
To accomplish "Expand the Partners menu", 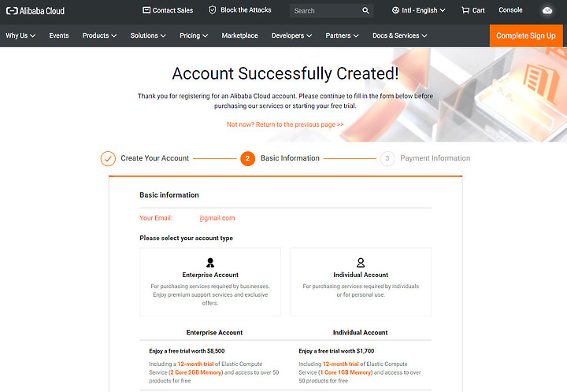I will 342,35.
